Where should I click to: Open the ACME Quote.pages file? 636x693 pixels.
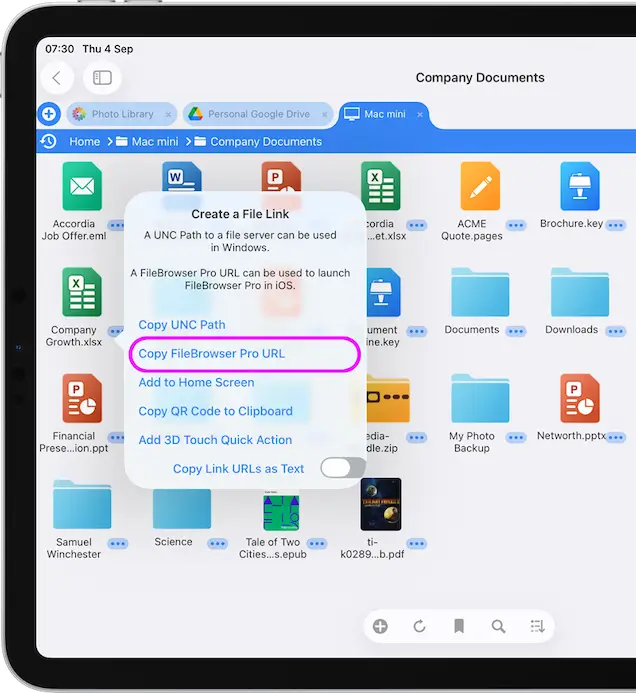coord(480,188)
